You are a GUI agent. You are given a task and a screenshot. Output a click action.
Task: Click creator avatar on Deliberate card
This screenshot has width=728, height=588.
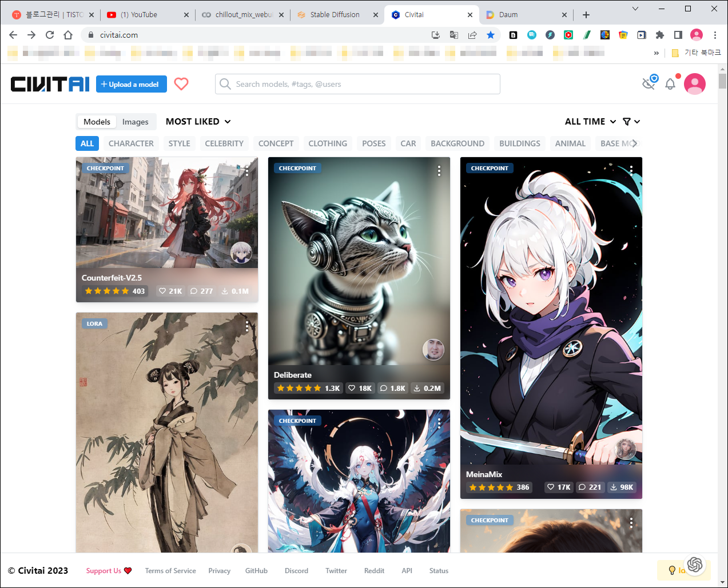click(x=433, y=349)
